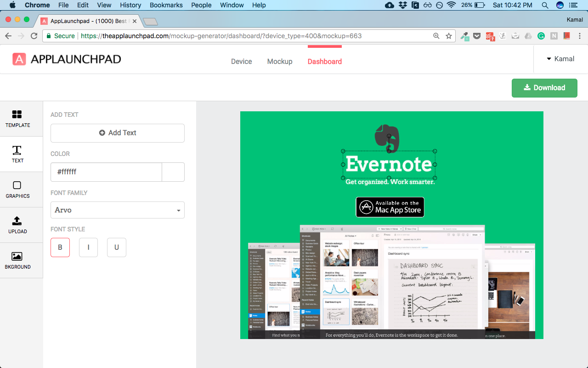Reload the page in Chrome
The image size is (588, 368).
[34, 36]
